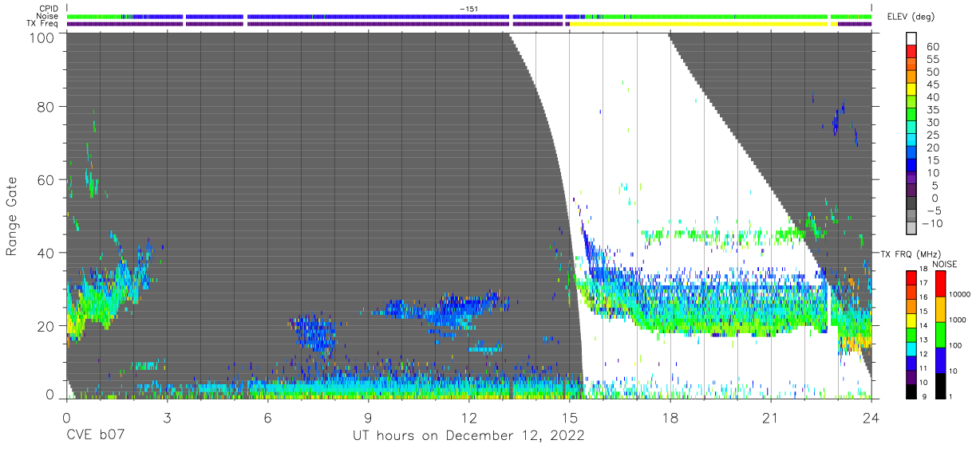Click the 18 hour tick on the time axis
The image size is (980, 452).
(670, 416)
